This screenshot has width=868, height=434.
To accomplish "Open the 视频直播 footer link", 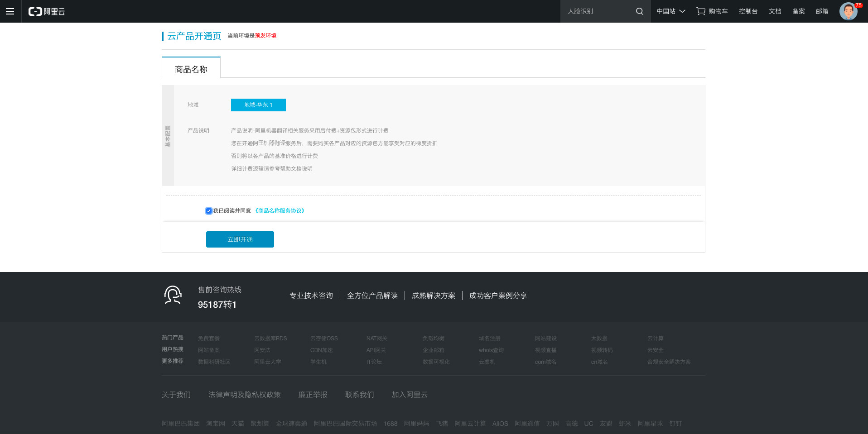I will coord(546,350).
